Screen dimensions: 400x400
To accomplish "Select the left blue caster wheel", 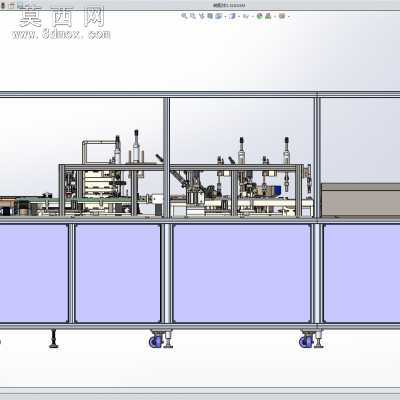I will click(155, 341).
